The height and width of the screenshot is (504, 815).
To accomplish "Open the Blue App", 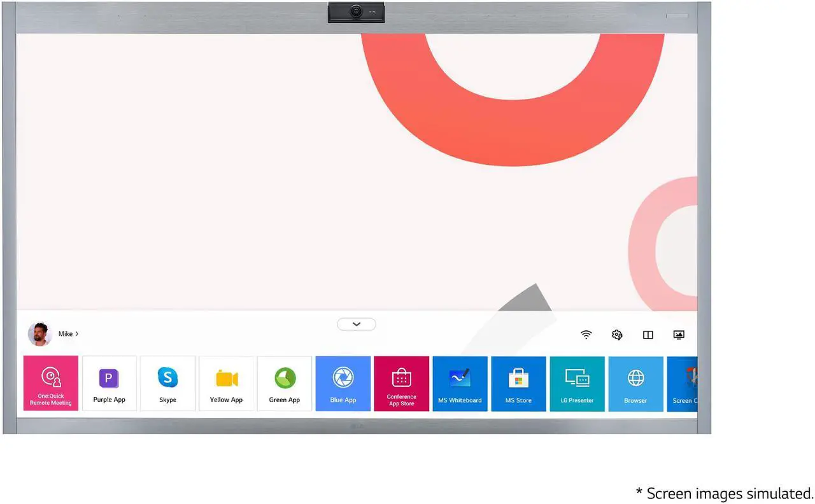I will click(x=343, y=383).
